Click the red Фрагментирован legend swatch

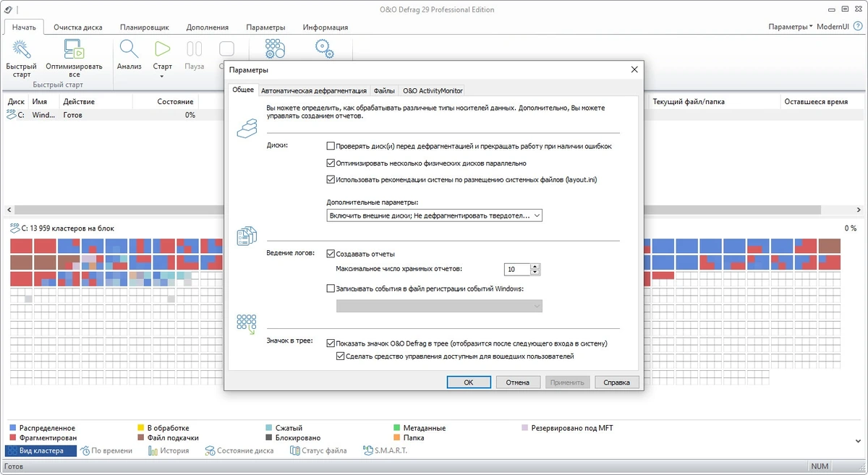(x=13, y=437)
